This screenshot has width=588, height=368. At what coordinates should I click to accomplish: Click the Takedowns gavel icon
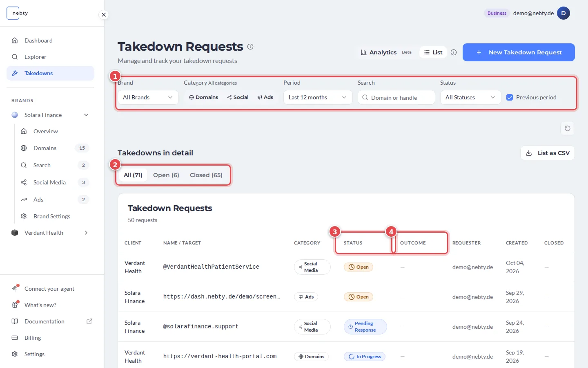click(x=15, y=73)
